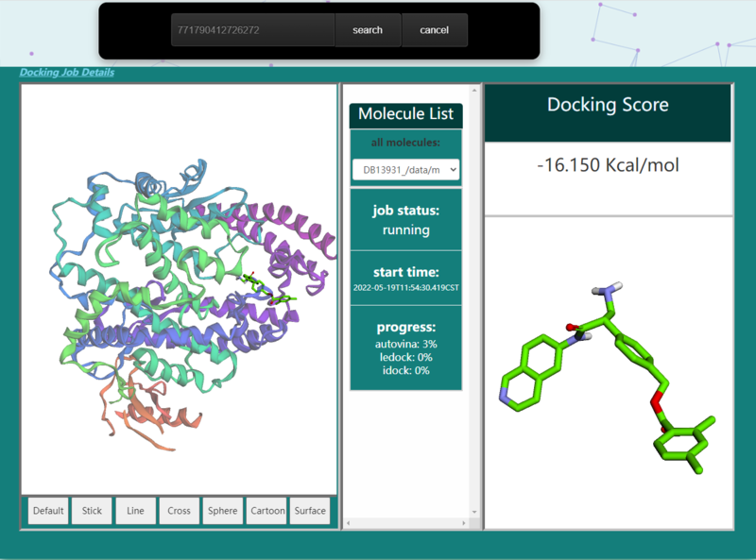
Task: Switch protein view to Line style
Action: click(x=135, y=510)
